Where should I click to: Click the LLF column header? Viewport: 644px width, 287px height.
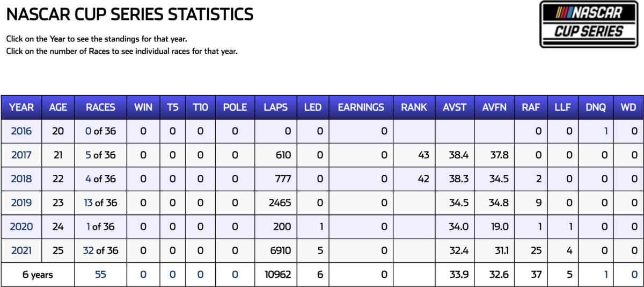coord(563,107)
